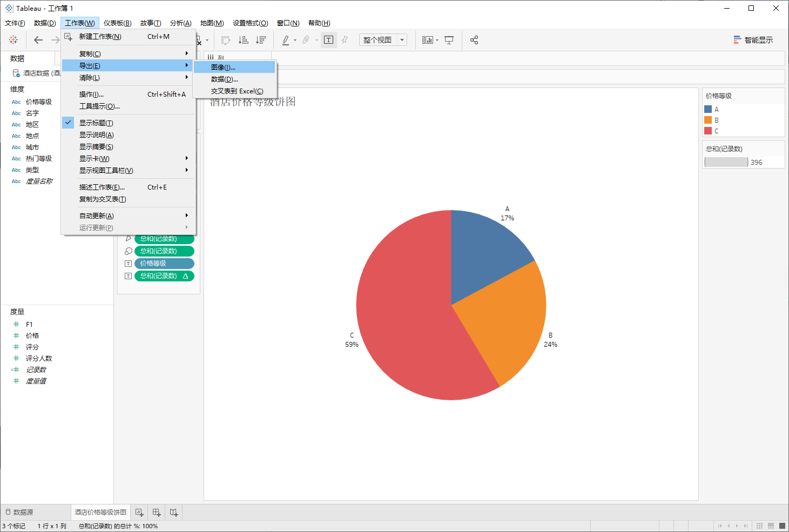Open the 设置格式(O) menu

250,23
